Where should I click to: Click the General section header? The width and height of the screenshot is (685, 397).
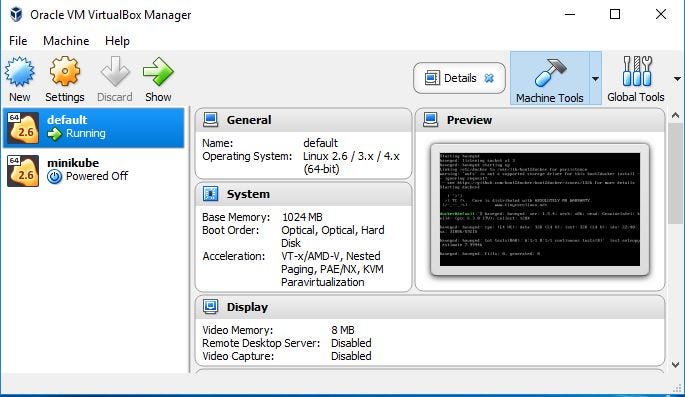303,120
